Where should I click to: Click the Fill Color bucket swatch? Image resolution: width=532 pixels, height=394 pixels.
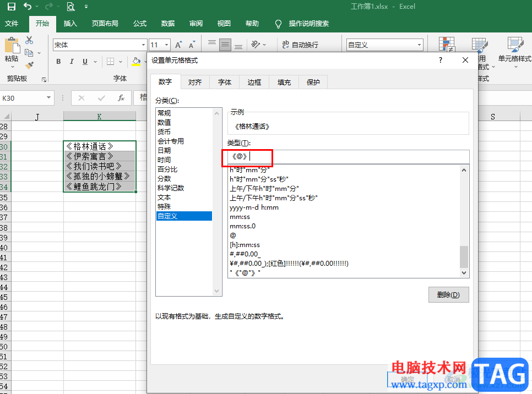click(136, 62)
